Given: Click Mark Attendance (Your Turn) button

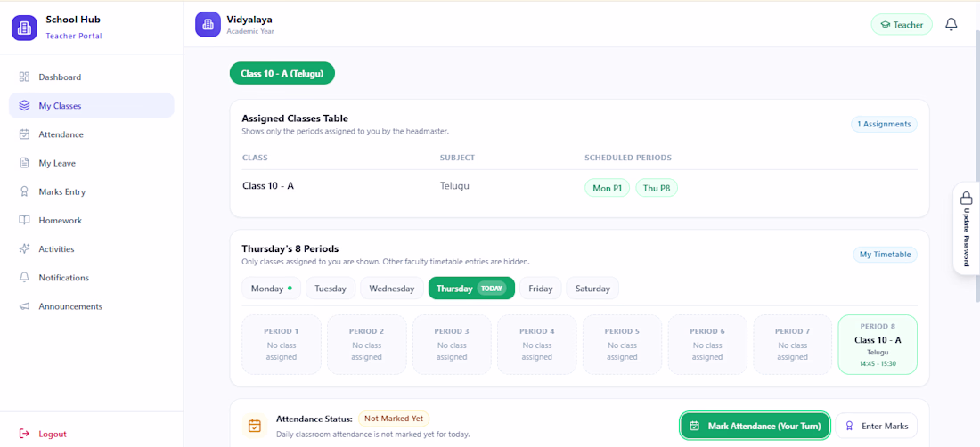Looking at the screenshot, I should 755,426.
